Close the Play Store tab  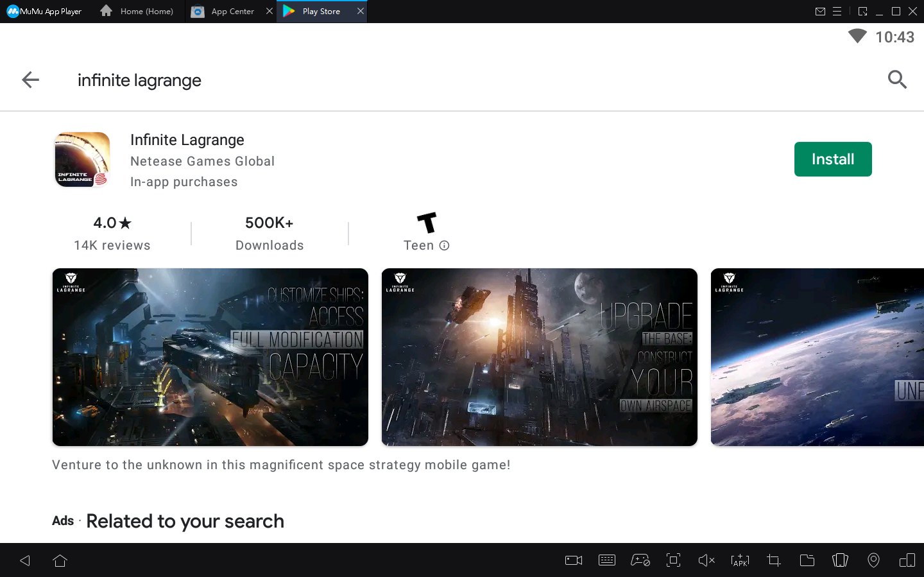[x=361, y=11]
